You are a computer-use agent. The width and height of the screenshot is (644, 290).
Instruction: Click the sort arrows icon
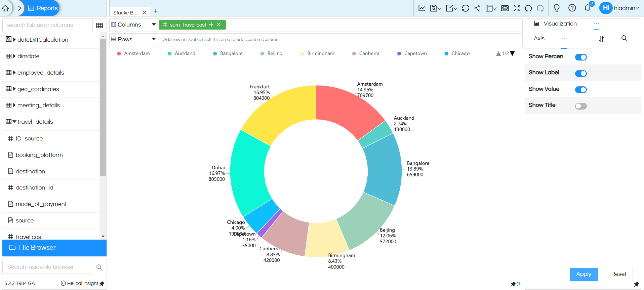[x=602, y=39]
